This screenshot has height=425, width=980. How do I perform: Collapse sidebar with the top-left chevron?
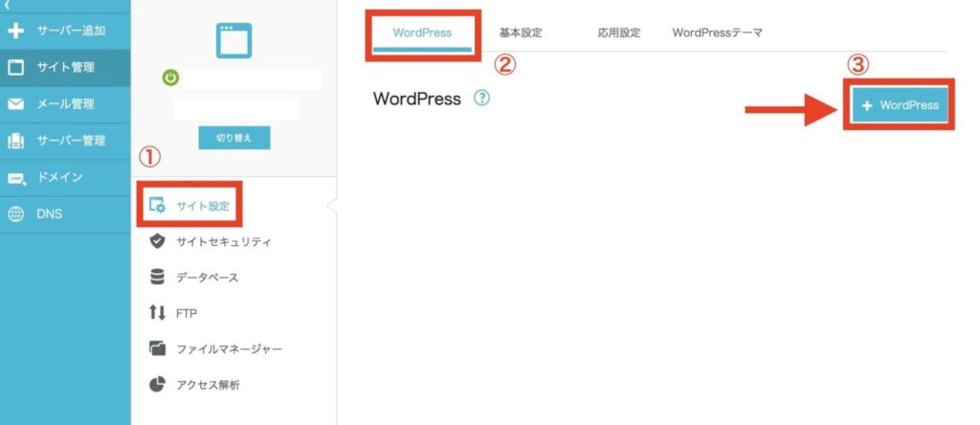(x=7, y=5)
